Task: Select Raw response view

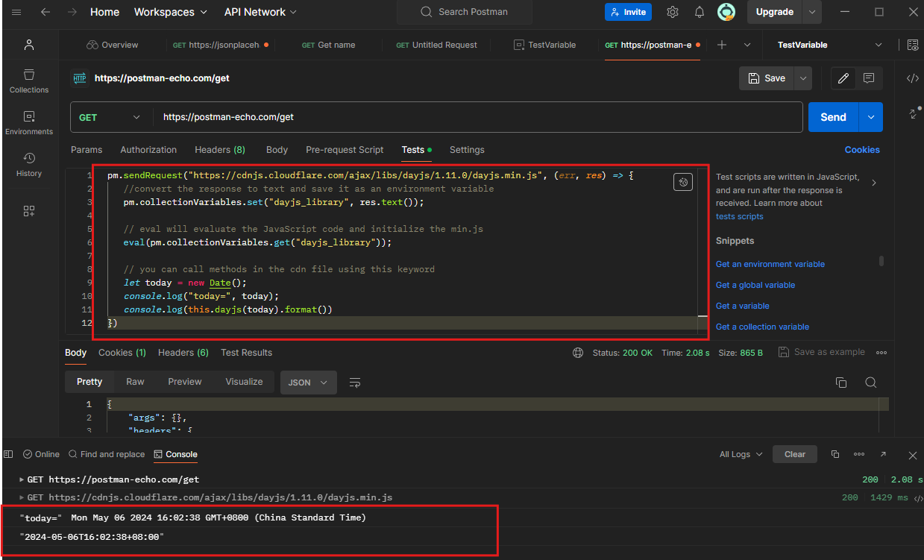Action: [x=135, y=382]
